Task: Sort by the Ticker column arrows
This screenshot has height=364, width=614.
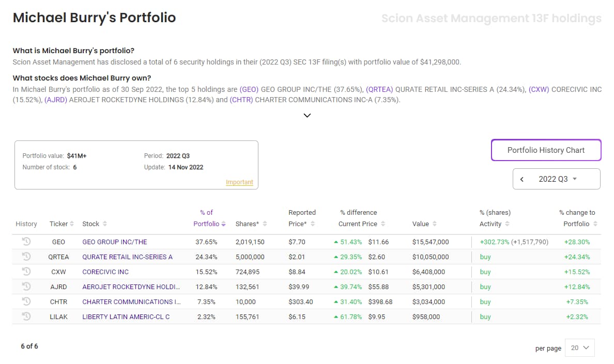Action: 72,224
